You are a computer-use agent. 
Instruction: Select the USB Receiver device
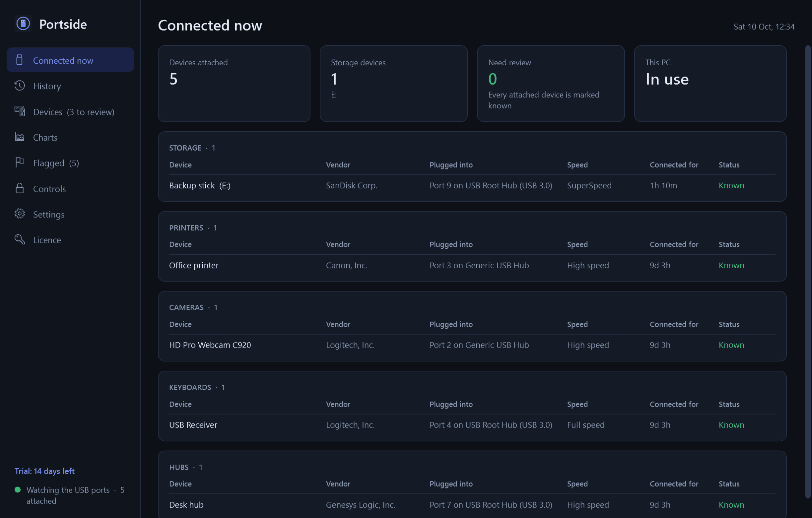[x=193, y=425]
